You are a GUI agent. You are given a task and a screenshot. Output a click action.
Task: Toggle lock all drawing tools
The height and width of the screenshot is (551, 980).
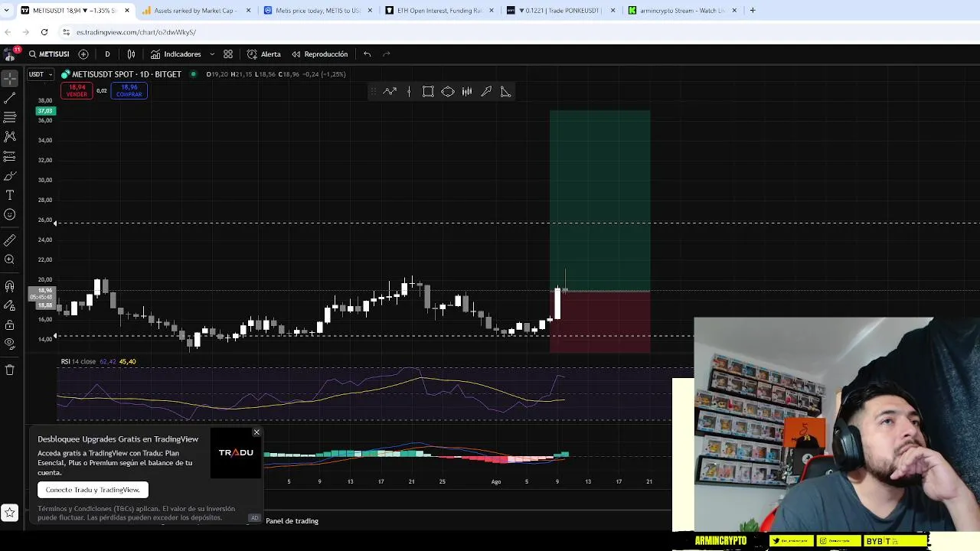tap(10, 325)
